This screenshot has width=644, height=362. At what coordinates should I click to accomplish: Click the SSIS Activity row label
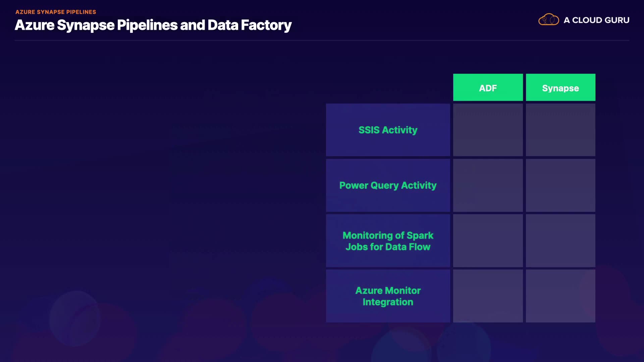click(x=388, y=130)
